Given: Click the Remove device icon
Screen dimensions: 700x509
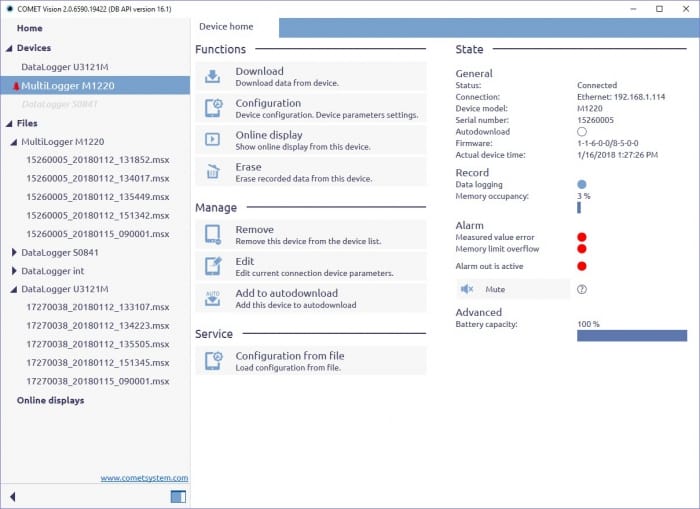Looking at the screenshot, I should point(213,235).
